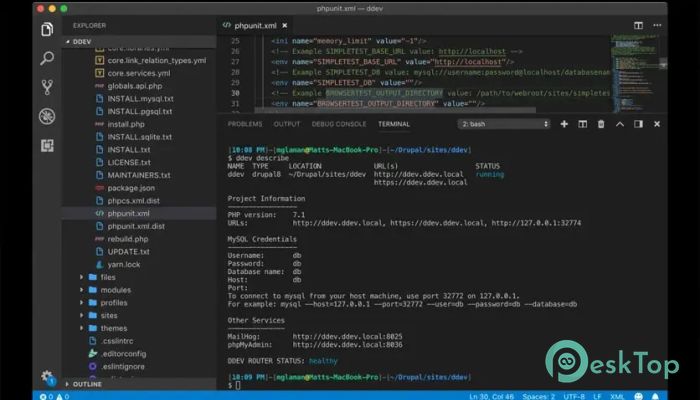Click the editor horizontal scrollbar

tap(395, 110)
